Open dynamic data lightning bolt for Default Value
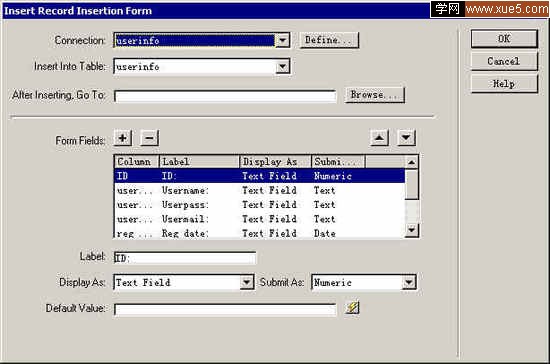 (x=352, y=308)
